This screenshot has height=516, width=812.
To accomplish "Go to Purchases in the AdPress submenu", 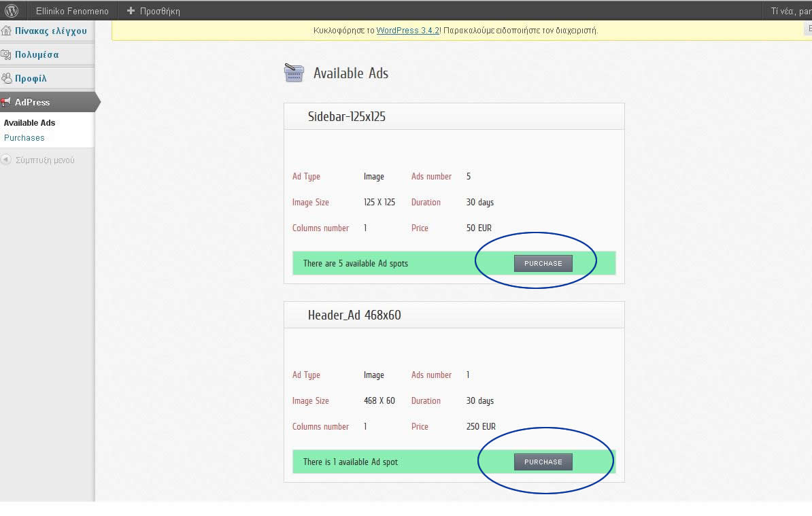I will (24, 137).
